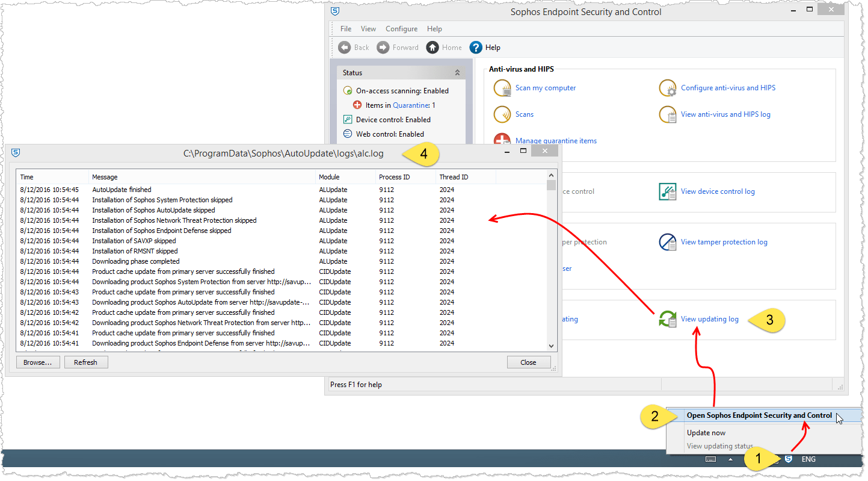Click the Forward arrow toolbar button
868x481 pixels.
398,48
